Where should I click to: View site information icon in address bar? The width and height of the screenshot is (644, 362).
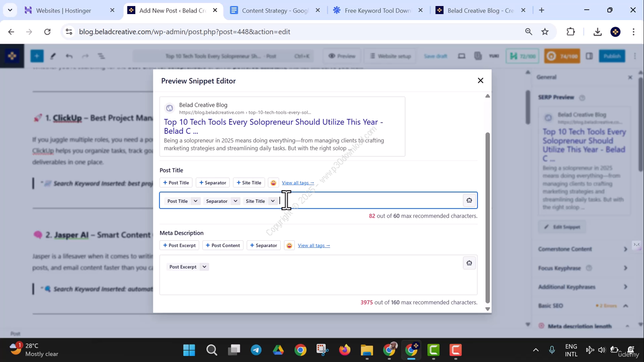(69, 32)
